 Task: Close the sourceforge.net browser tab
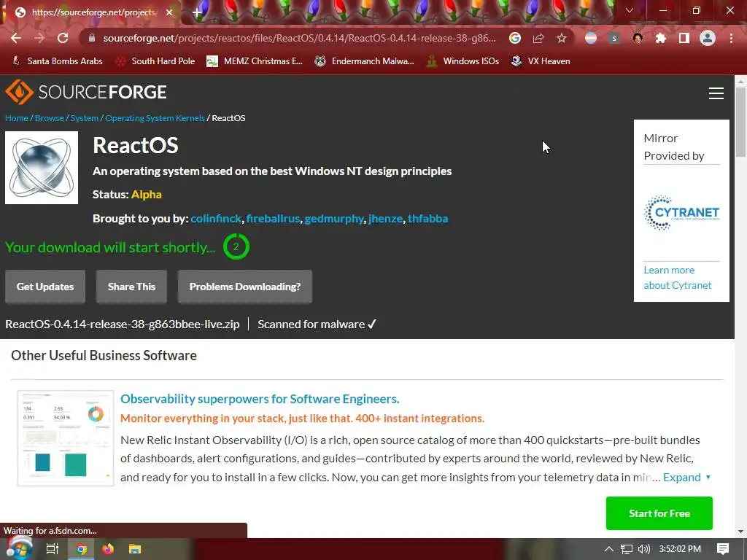169,12
